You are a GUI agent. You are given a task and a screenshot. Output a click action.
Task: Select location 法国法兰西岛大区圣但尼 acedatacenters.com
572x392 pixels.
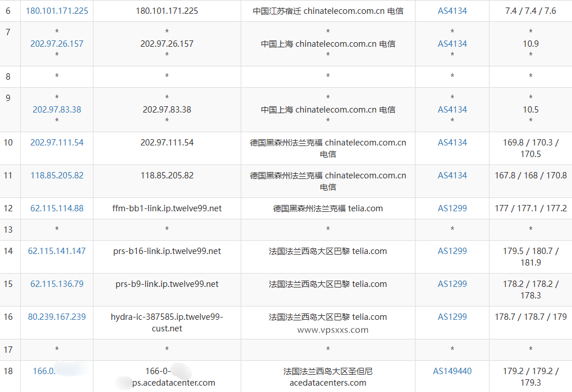point(328,376)
